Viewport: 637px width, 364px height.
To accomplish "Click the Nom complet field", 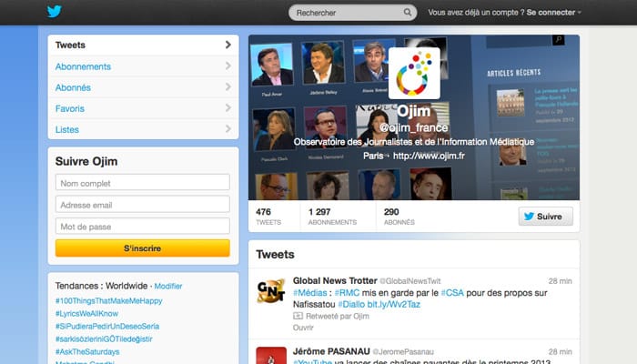I will [x=142, y=182].
